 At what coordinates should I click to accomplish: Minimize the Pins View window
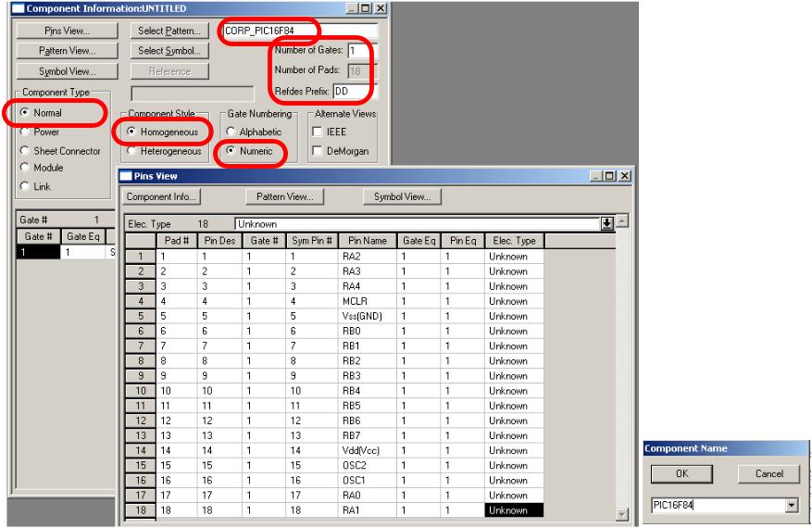pos(597,176)
